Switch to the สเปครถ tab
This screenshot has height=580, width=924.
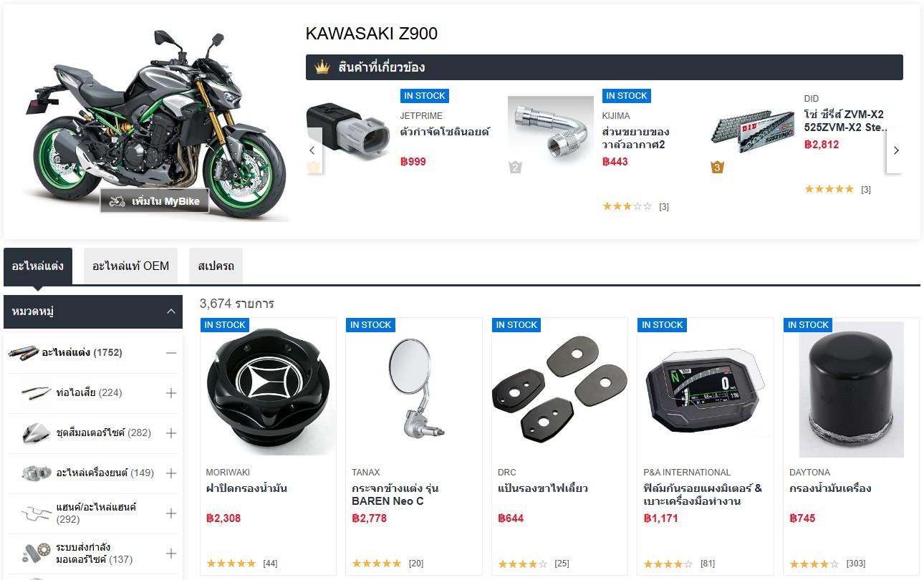pyautogui.click(x=216, y=266)
